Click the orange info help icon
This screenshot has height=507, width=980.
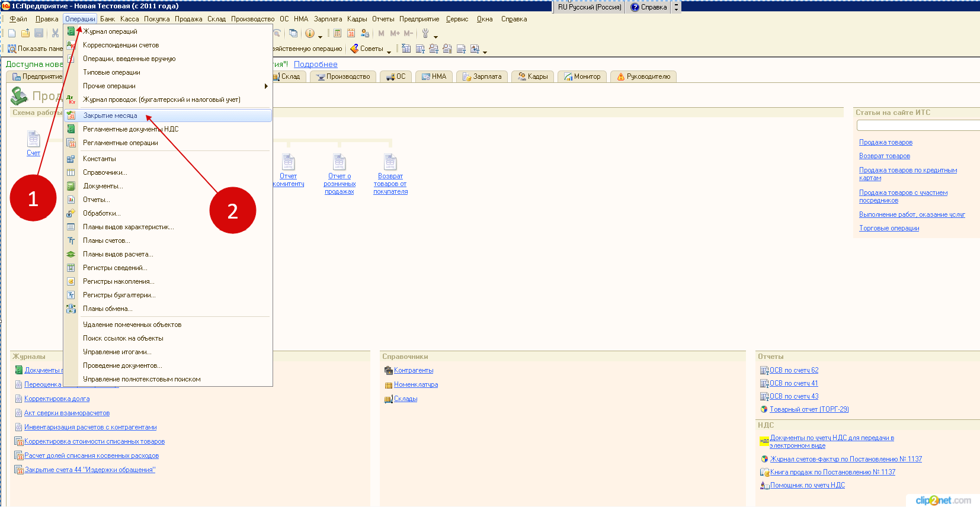point(309,33)
